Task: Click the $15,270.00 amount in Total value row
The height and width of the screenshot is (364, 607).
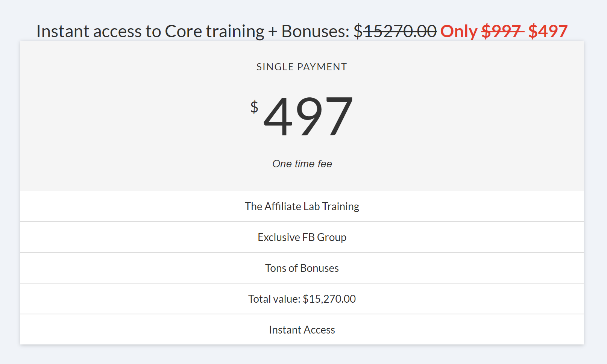Action: (x=329, y=299)
